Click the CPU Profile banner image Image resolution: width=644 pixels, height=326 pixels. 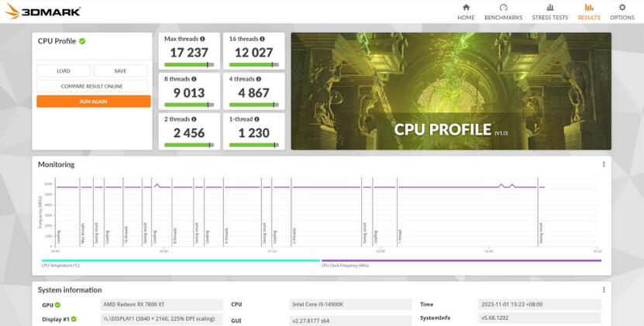coord(450,91)
